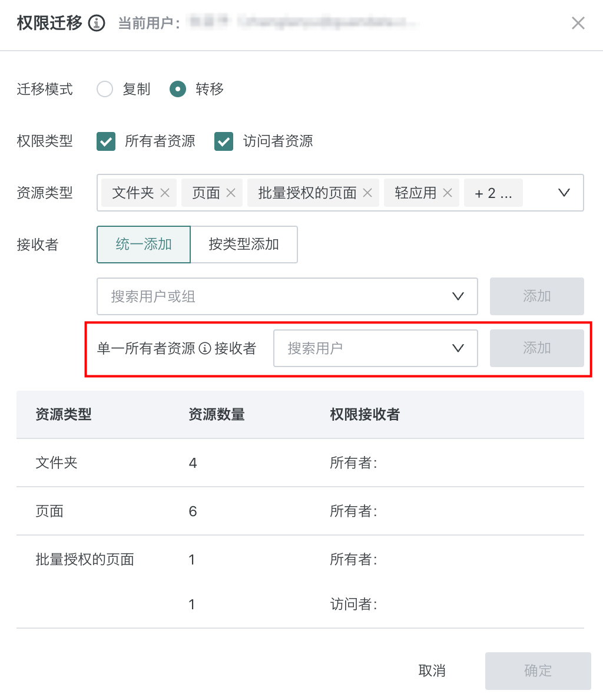Image resolution: width=603 pixels, height=700 pixels.
Task: Switch to the 统一添加 tab
Action: coord(144,244)
